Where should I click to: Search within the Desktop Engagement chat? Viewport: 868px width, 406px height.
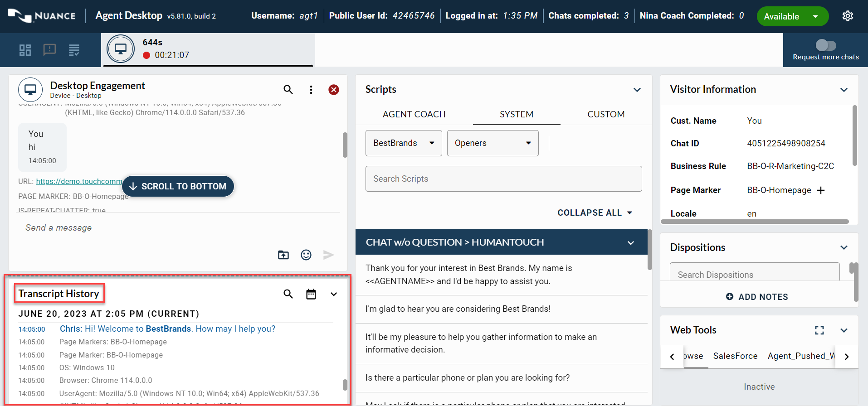288,90
